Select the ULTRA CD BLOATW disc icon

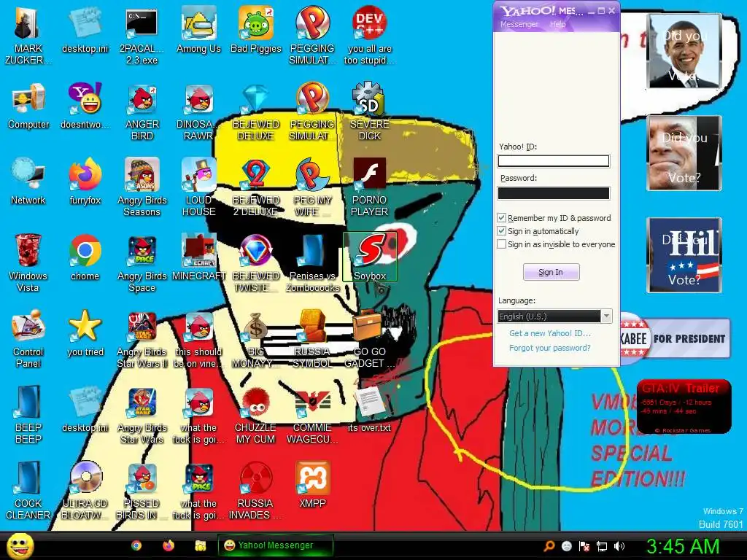85,491
